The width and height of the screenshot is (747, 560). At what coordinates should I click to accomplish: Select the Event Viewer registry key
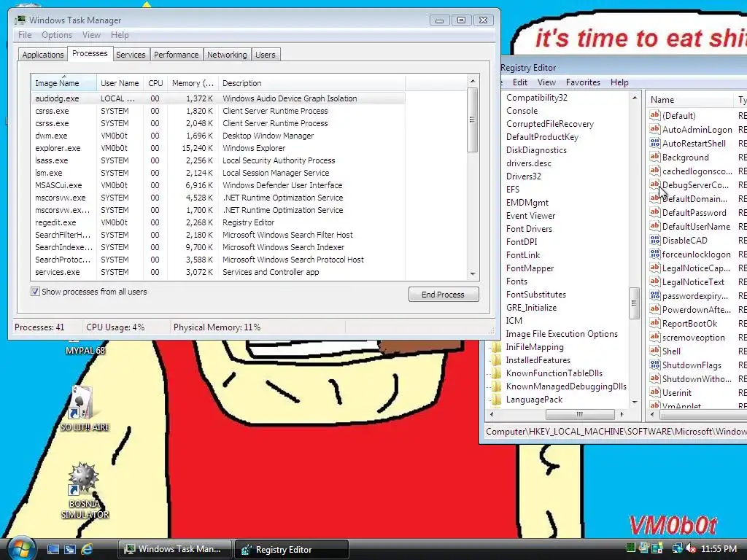click(x=530, y=216)
